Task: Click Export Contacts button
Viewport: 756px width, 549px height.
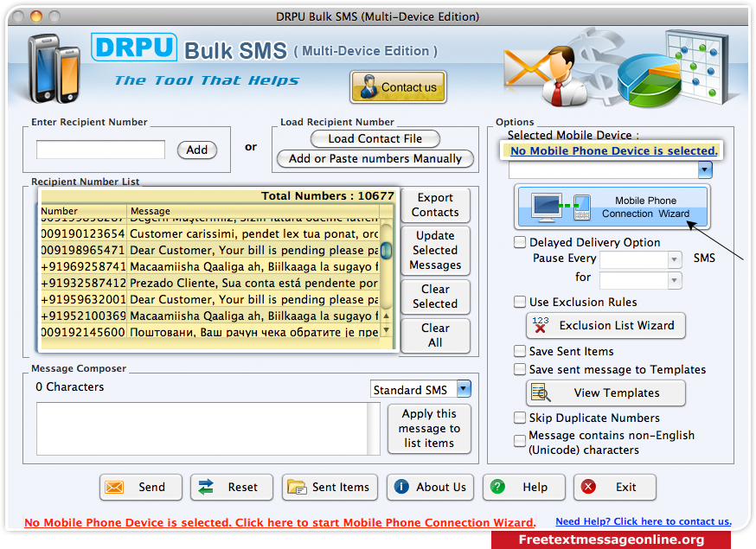Action: coord(435,205)
